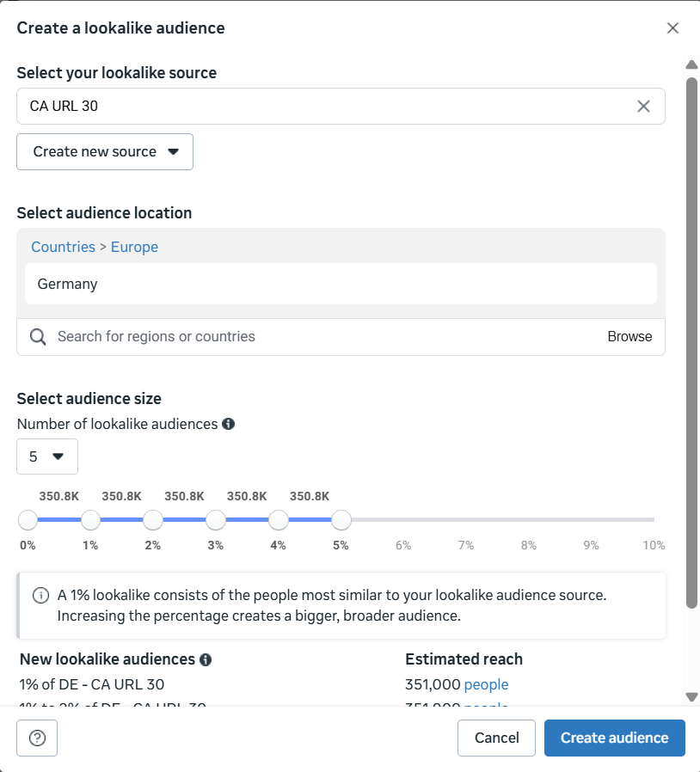
Task: Click the Europe breadcrumb link
Action: coord(134,247)
